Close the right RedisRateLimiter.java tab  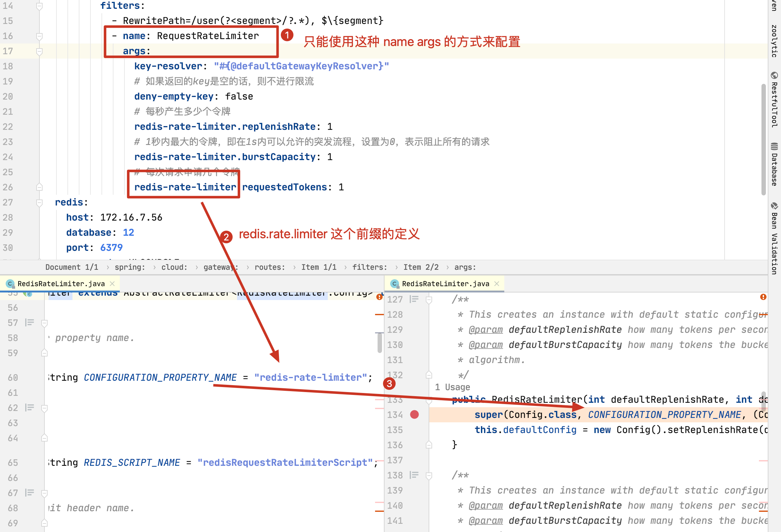pos(497,284)
